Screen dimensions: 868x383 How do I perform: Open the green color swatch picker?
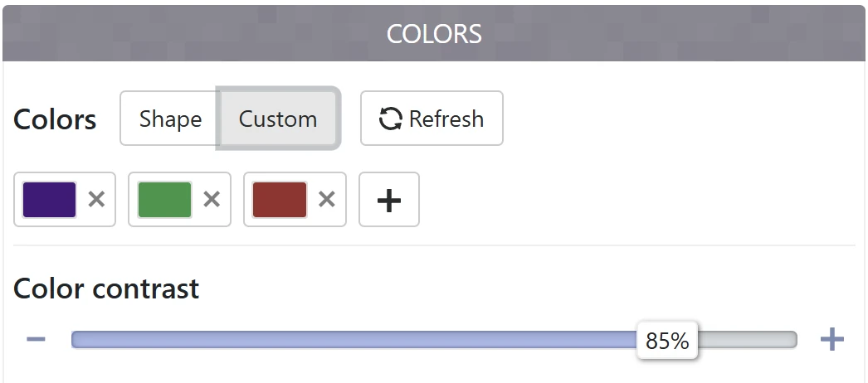(x=164, y=200)
